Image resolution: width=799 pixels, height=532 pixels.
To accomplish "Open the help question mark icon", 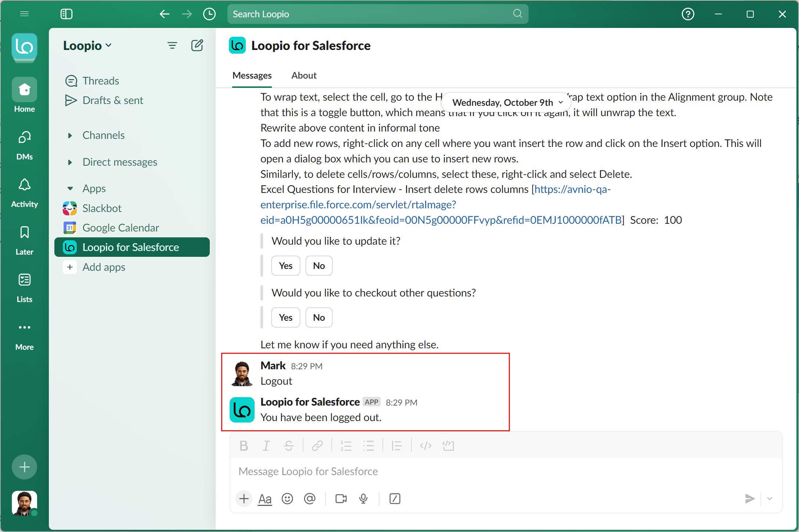I will [688, 14].
